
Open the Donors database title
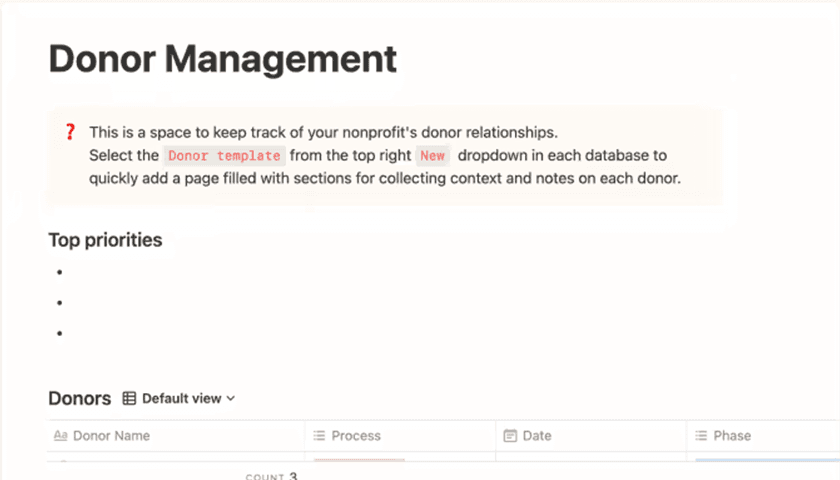pos(79,398)
